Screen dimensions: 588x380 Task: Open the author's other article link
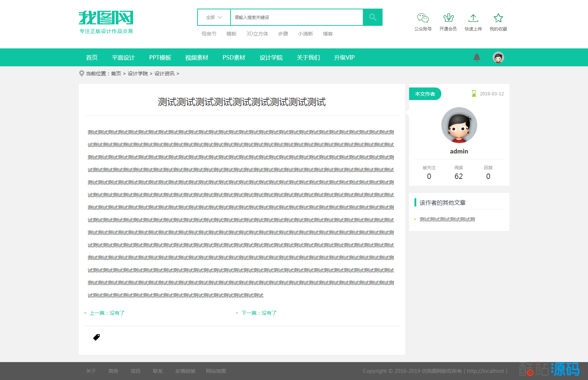(447, 219)
